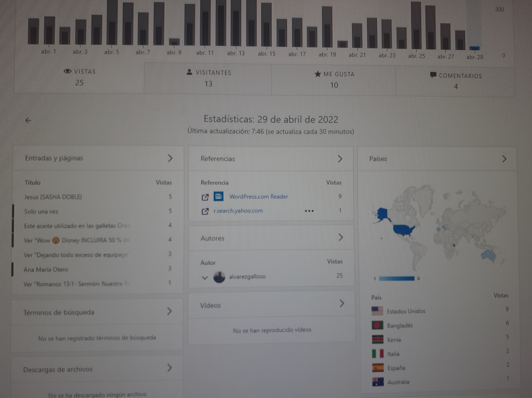Open external link icon for WordPress.com Reader
Image resolution: width=532 pixels, height=398 pixels.
click(205, 197)
